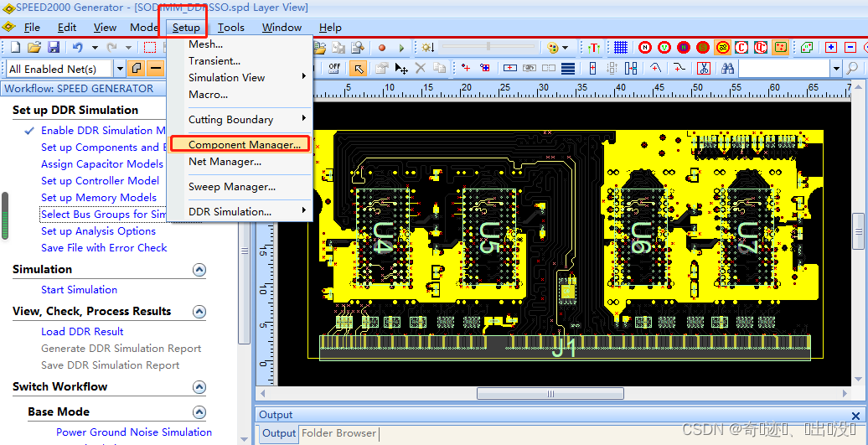The image size is (868, 445).
Task: Click the polygon shape icon beside net dropdown
Action: click(x=137, y=69)
